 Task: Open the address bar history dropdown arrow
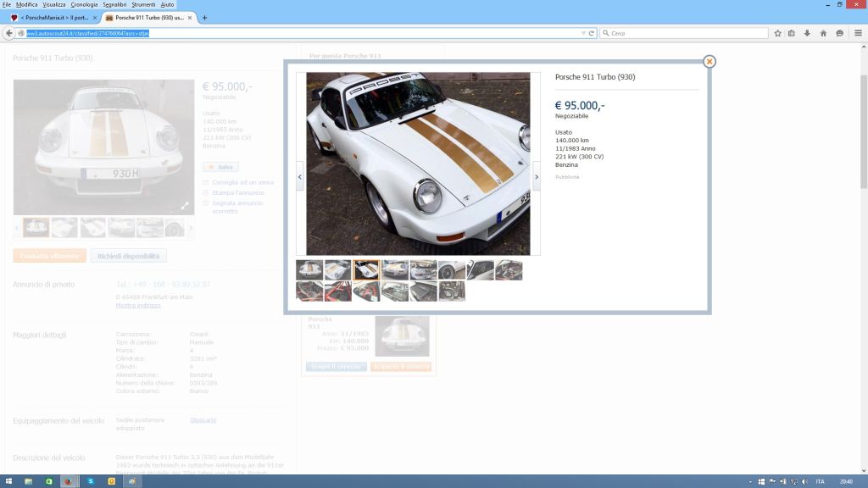pyautogui.click(x=583, y=33)
